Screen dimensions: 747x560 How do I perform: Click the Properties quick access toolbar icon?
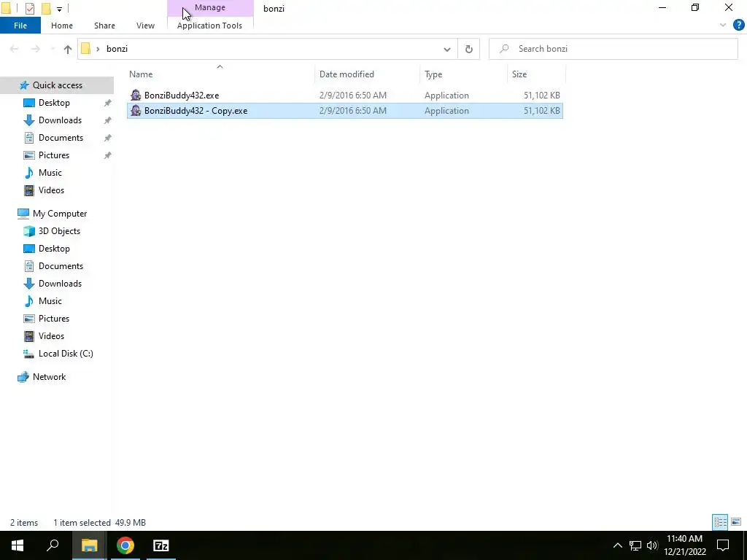[29, 8]
